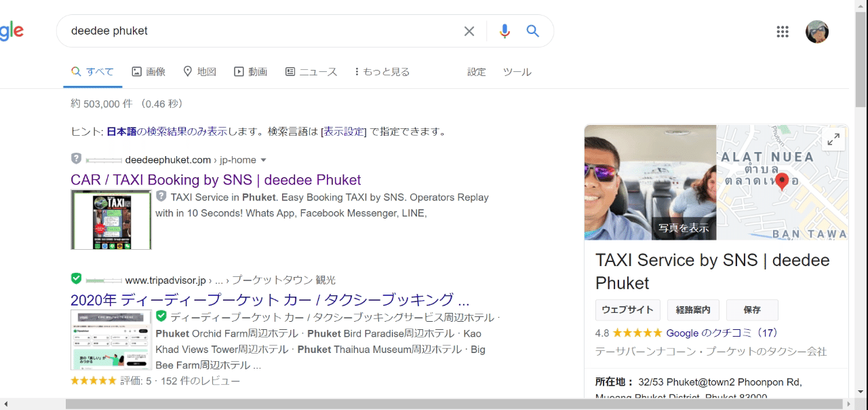Open ツール (Tools) options
The height and width of the screenshot is (410, 868).
pos(517,72)
